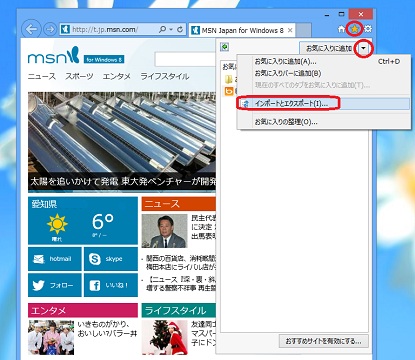
Task: Click the お気に入りに追加 button
Action: click(x=329, y=49)
